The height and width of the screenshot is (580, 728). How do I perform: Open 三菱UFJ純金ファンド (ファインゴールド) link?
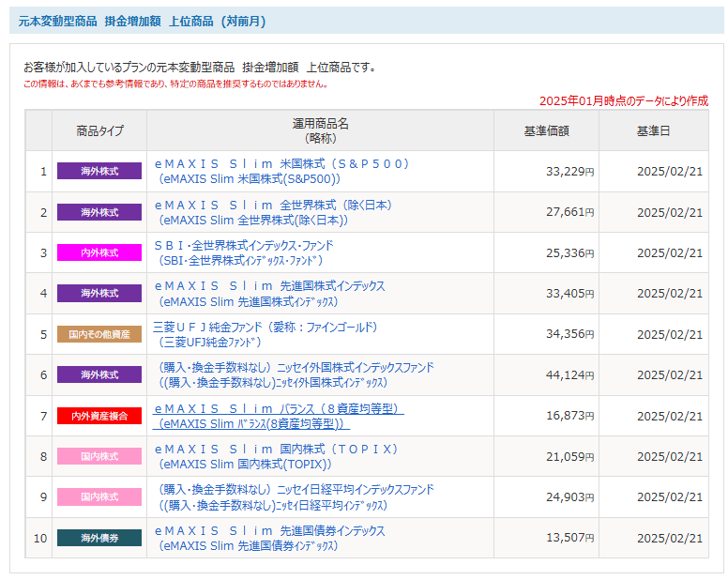pyautogui.click(x=265, y=334)
